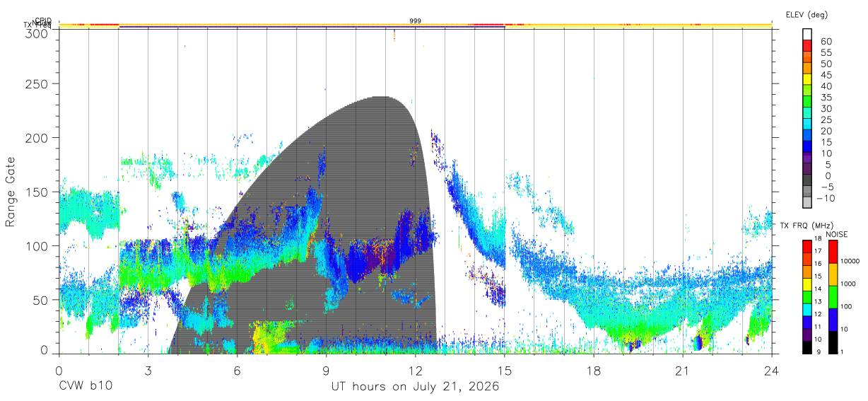Click the ELEV legend value -10
Image resolution: width=868 pixels, height=401 pixels.
[827, 198]
